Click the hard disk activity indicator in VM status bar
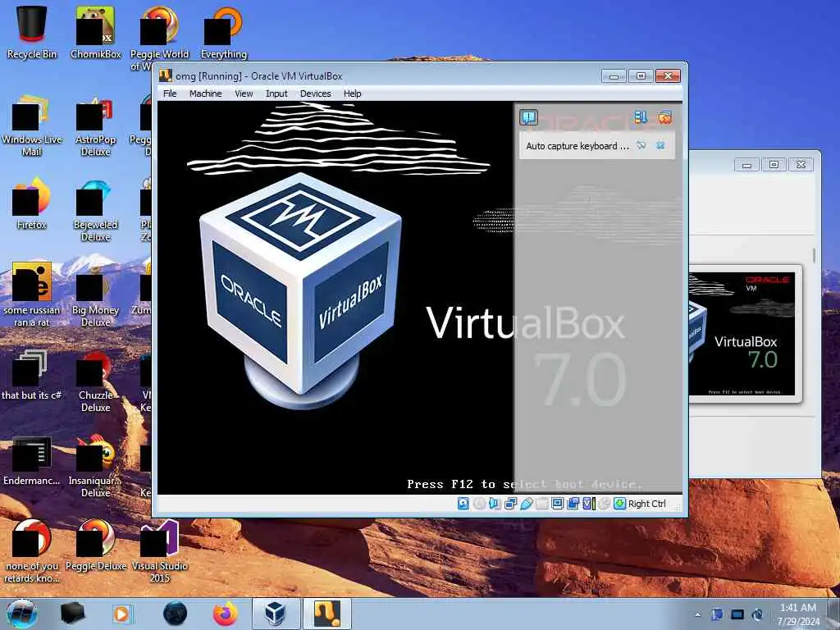Screen dimensions: 840x630 pos(463,504)
